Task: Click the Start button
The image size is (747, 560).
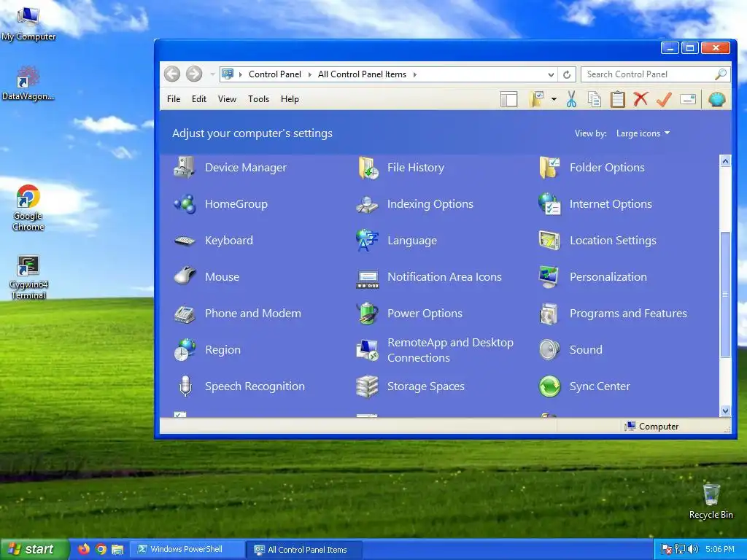Action: pyautogui.click(x=34, y=549)
